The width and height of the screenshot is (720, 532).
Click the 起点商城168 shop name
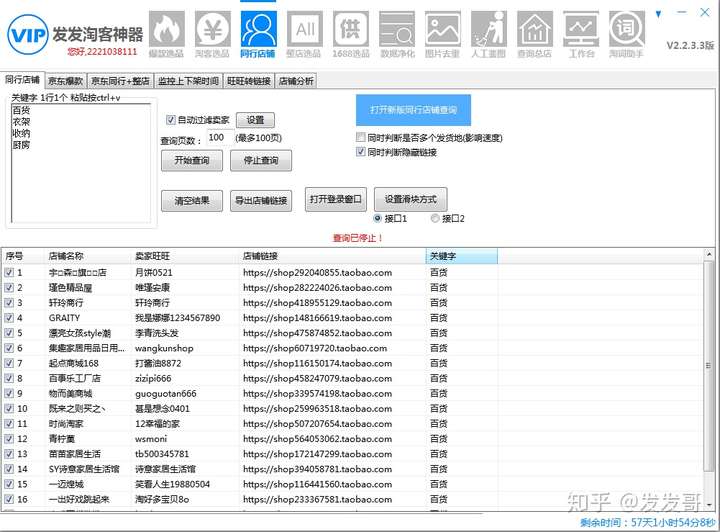pos(73,364)
